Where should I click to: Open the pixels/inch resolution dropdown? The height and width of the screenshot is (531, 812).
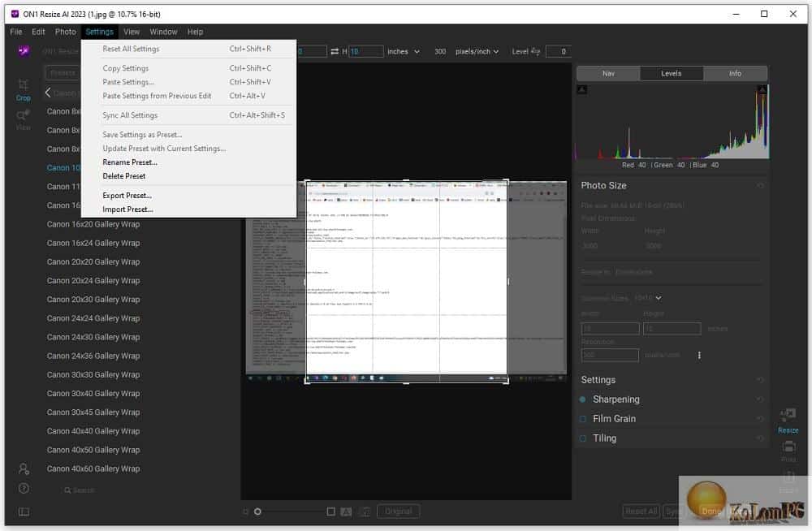coord(477,51)
